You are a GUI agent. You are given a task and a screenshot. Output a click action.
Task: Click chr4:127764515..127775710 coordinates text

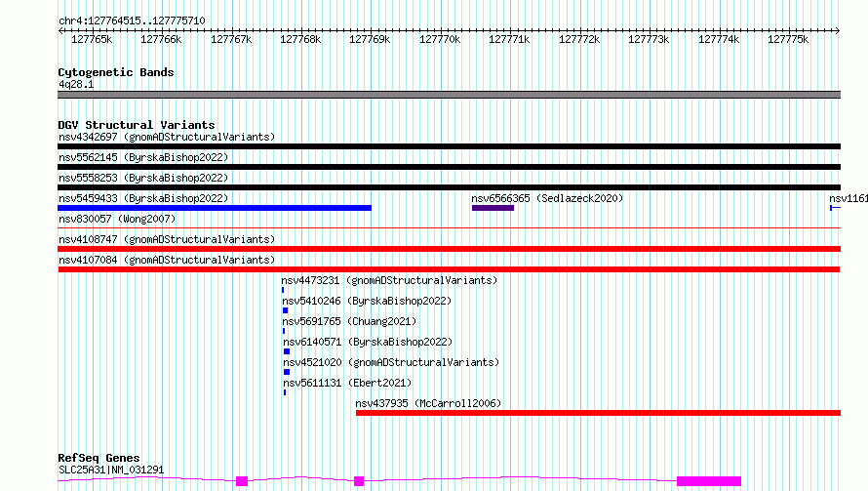(x=132, y=21)
